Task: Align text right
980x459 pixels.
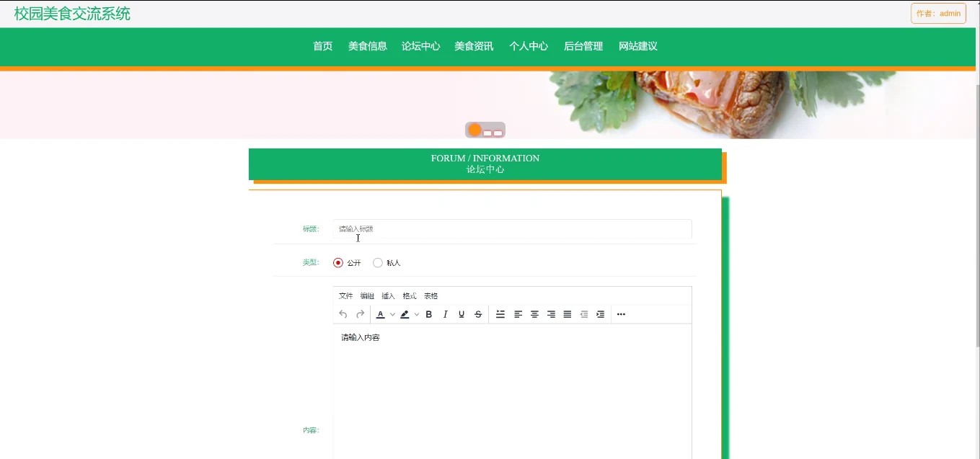Action: pos(551,314)
